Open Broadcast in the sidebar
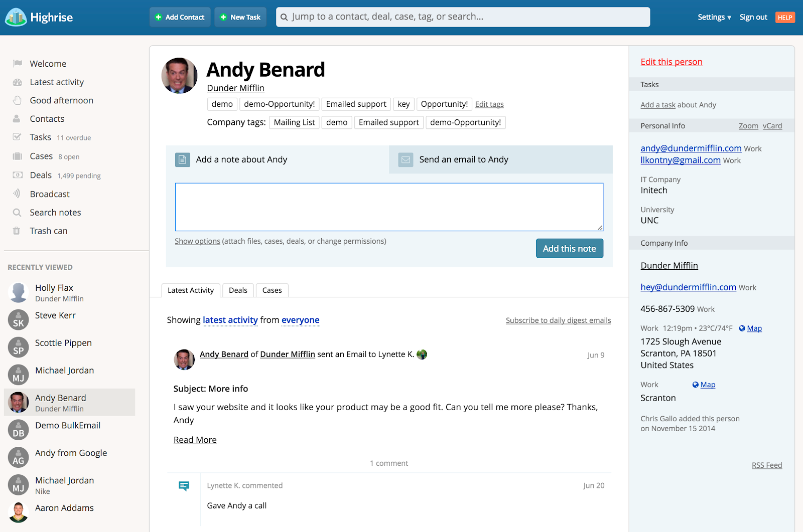The height and width of the screenshot is (532, 803). (50, 194)
